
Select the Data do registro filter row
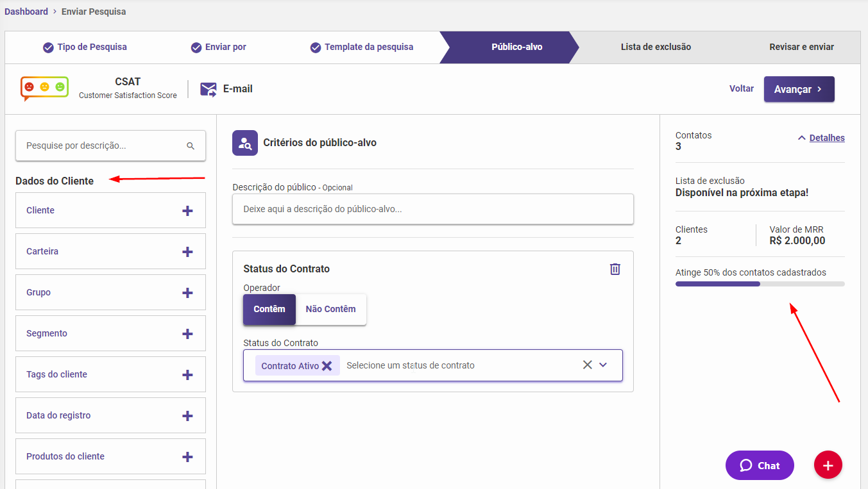(110, 416)
